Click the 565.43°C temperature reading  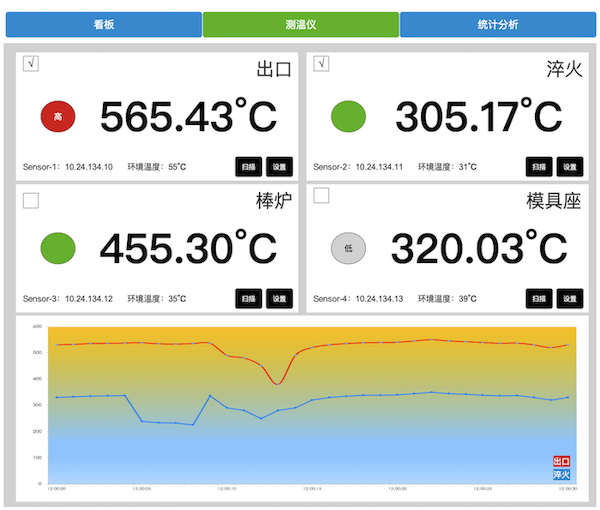(x=188, y=117)
